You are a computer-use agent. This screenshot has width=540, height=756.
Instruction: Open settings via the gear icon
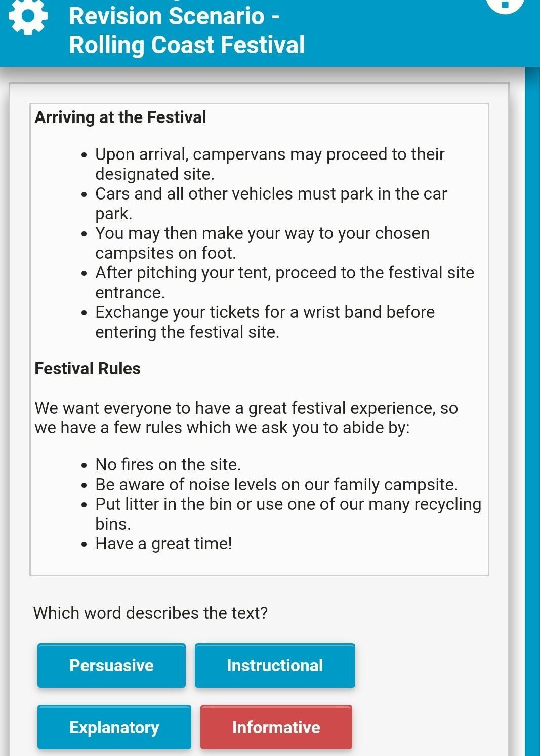click(28, 17)
